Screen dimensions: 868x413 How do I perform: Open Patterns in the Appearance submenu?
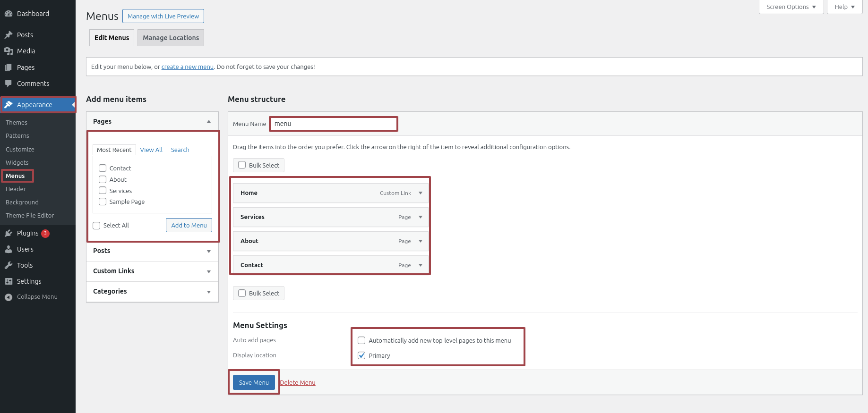pos(17,135)
